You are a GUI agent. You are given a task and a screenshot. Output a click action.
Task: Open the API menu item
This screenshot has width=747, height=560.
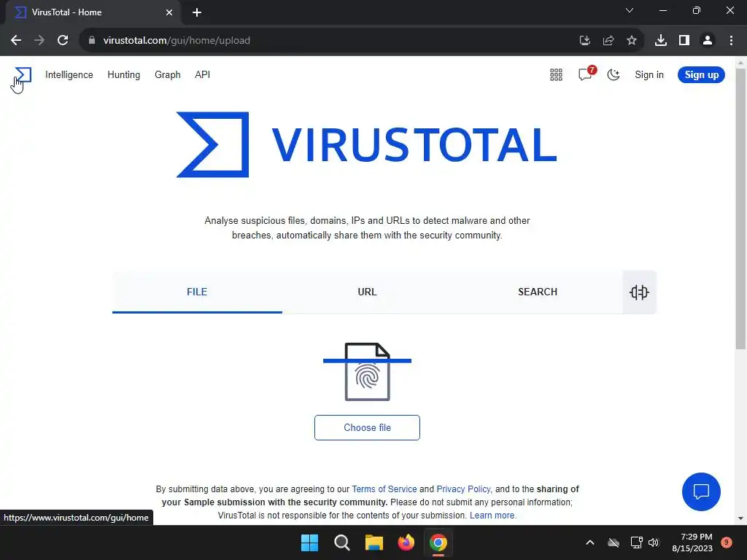coord(203,75)
